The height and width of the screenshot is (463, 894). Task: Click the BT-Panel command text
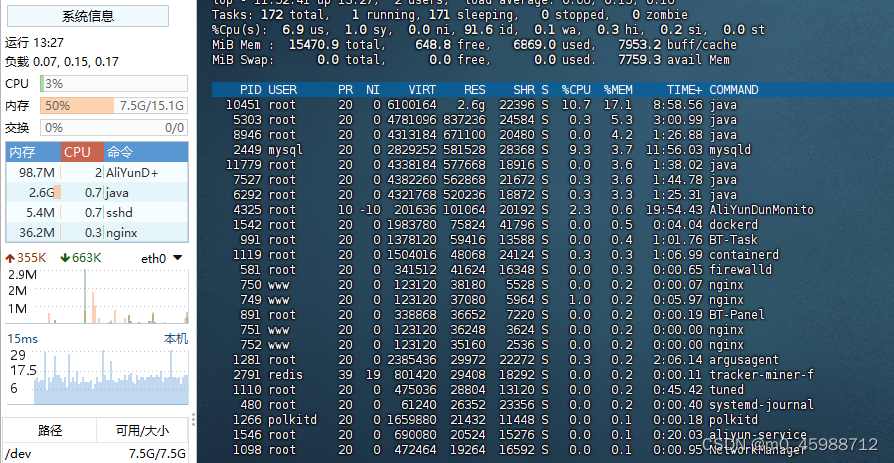[737, 315]
